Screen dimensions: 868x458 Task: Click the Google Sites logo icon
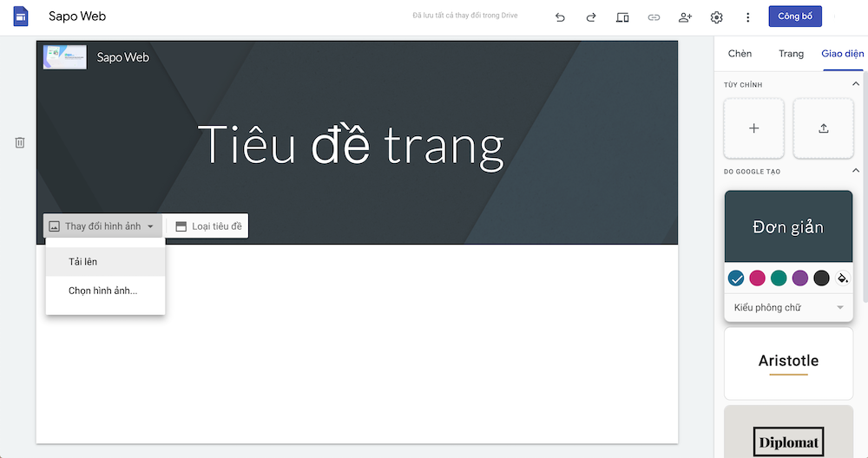pyautogui.click(x=21, y=16)
